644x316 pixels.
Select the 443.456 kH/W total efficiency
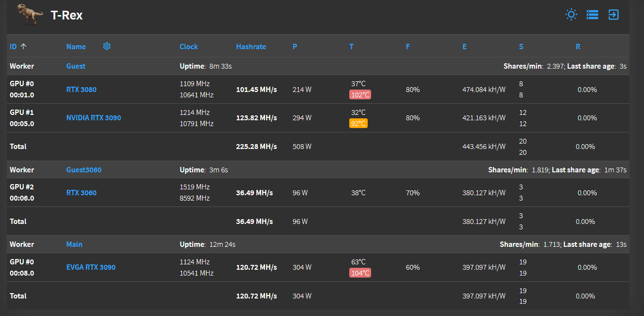point(484,147)
